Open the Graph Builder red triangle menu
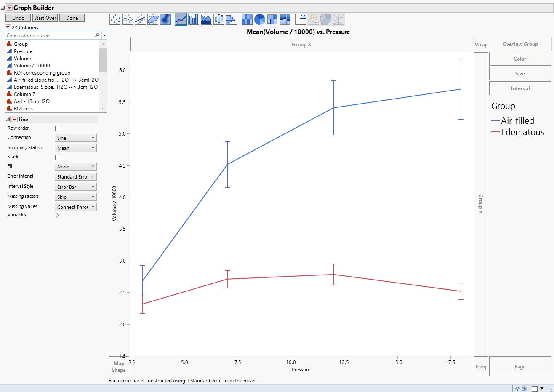This screenshot has width=554, height=392. [9, 8]
